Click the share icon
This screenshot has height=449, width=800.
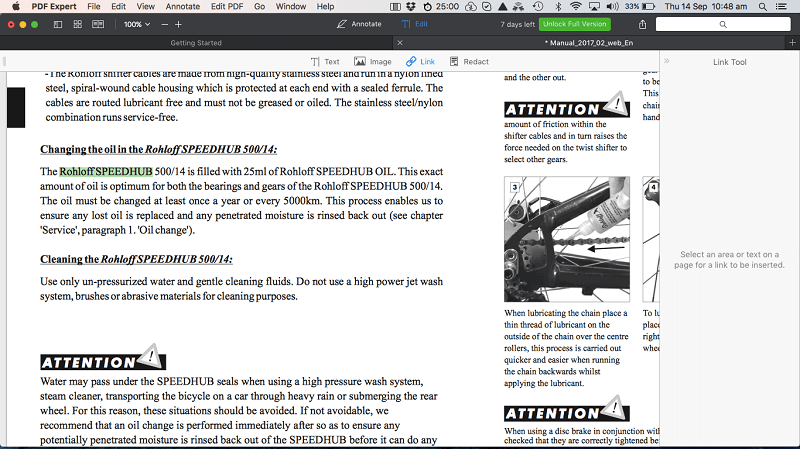point(642,24)
